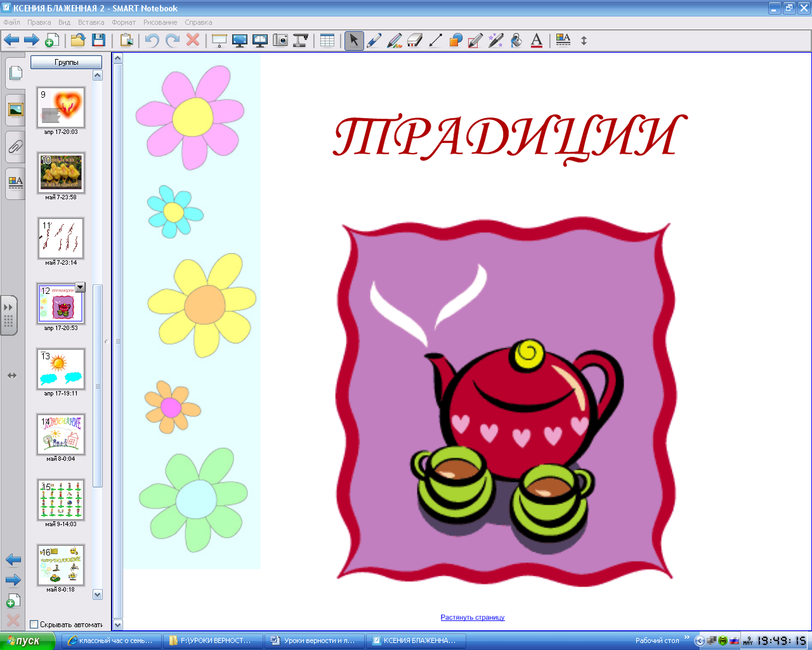Toggle full screen view monitor icon
This screenshot has height=650, width=812.
click(240, 40)
